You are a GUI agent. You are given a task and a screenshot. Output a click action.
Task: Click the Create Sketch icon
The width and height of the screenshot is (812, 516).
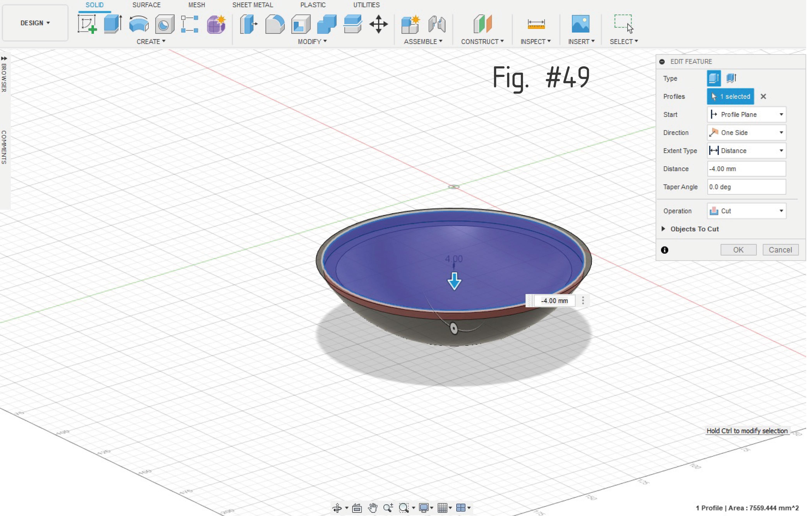tap(87, 24)
